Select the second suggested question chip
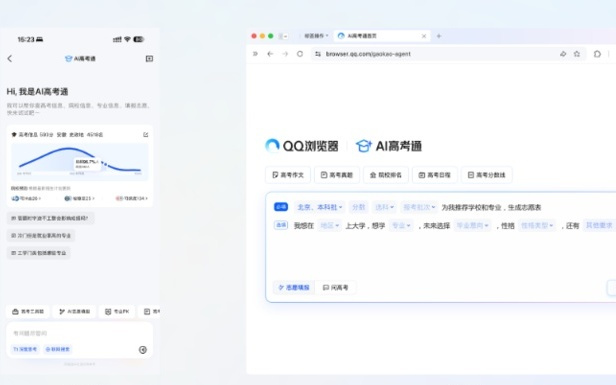This screenshot has width=616, height=385. (41, 235)
